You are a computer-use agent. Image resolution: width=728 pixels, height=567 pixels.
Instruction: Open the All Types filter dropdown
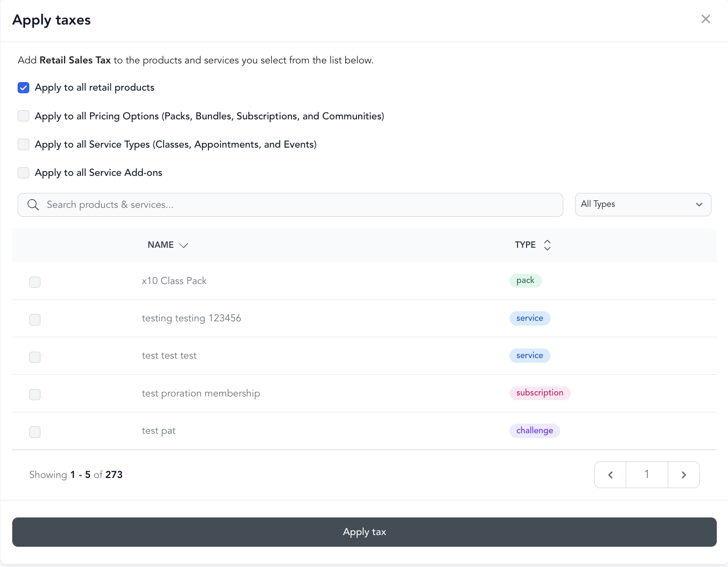coord(643,205)
